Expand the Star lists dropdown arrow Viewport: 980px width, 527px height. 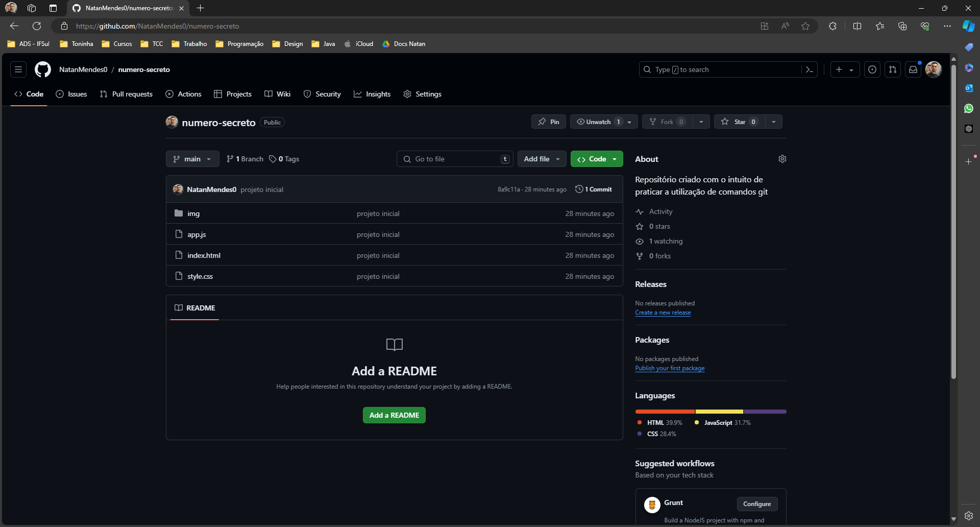tap(774, 122)
